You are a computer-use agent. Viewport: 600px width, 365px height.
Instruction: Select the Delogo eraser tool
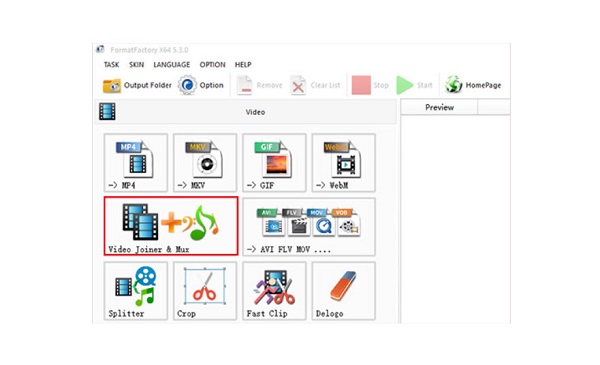[x=343, y=291]
